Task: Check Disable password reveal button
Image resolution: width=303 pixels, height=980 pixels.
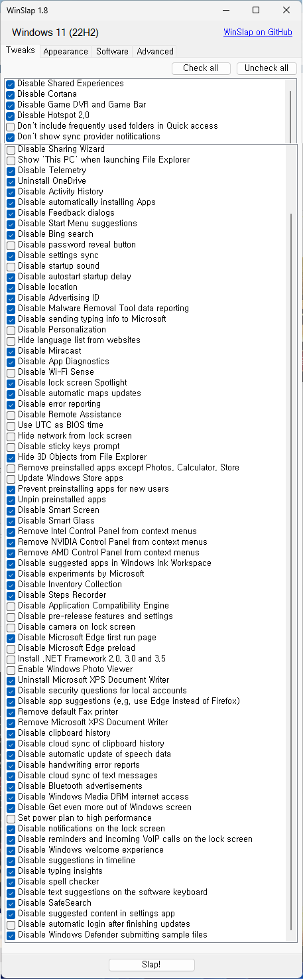Action: tap(11, 245)
